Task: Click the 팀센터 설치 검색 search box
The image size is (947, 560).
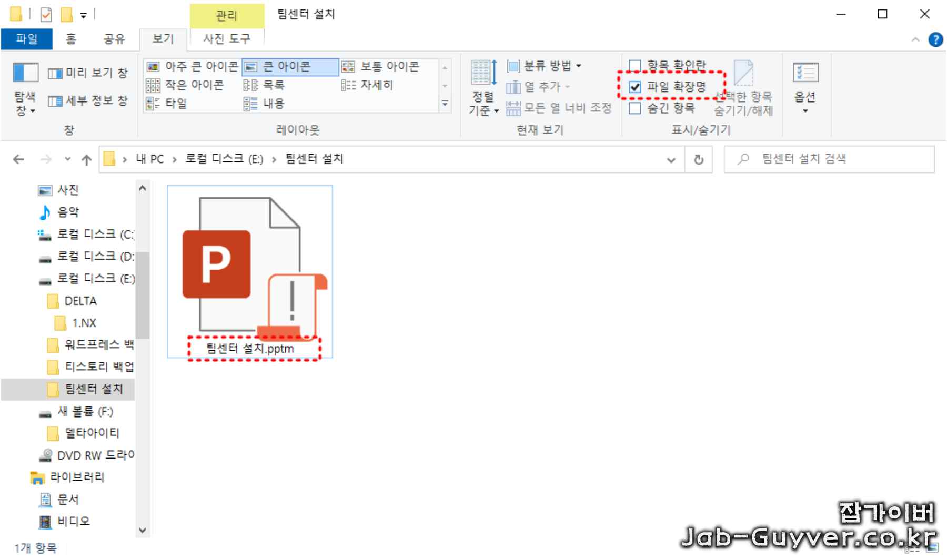Action: (829, 159)
